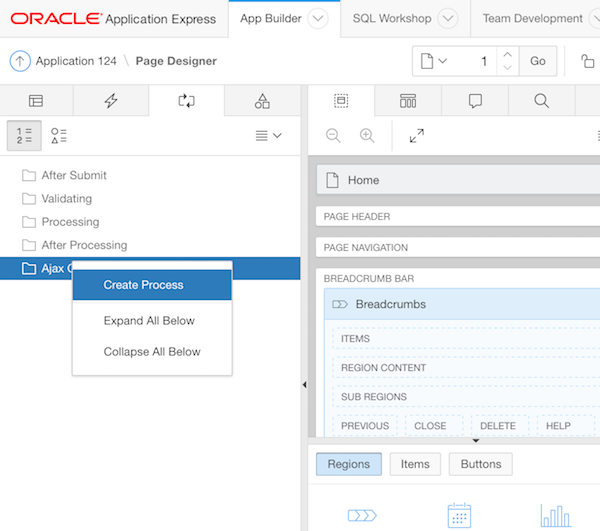Expand the layout grid to full size
Viewport: 600px width, 531px height.
click(x=417, y=136)
